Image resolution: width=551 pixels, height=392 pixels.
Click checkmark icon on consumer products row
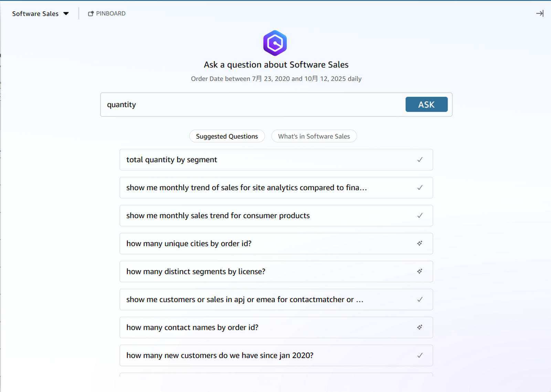[420, 215]
